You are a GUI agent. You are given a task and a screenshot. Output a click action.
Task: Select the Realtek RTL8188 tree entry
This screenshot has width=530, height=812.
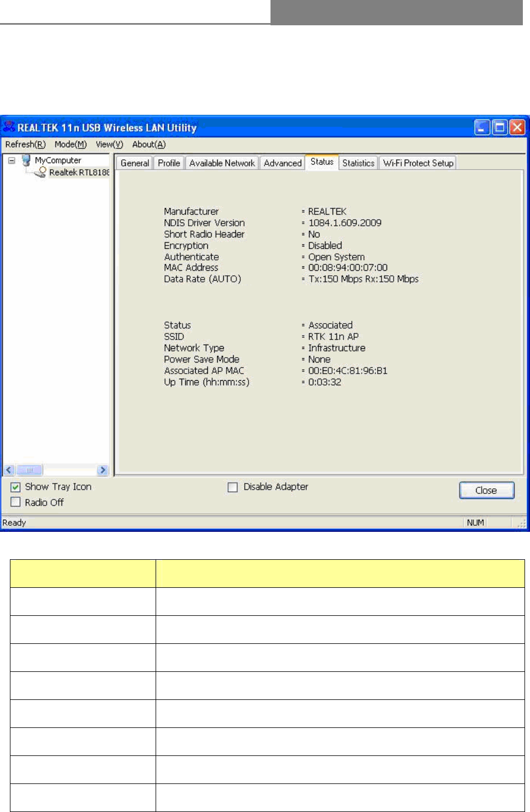click(79, 173)
